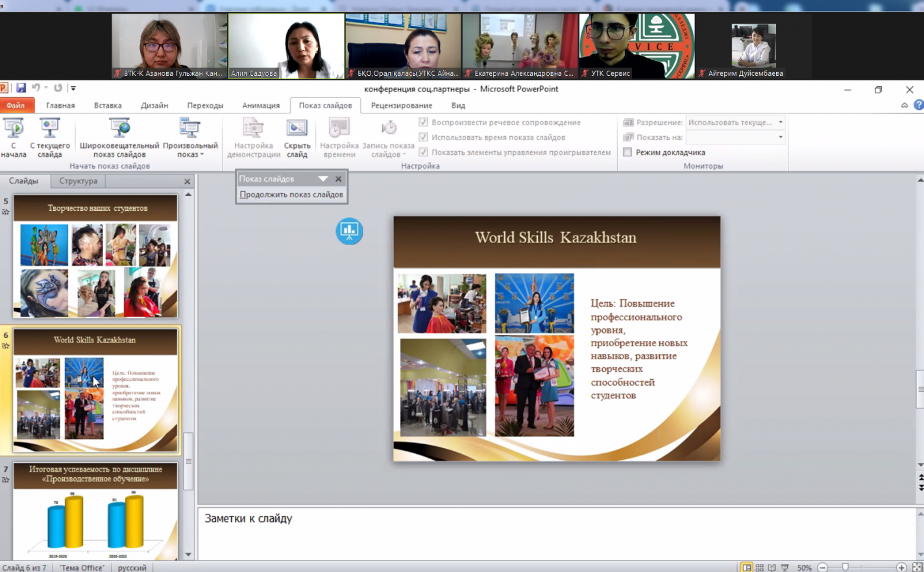Switch to the Переходы tab
This screenshot has width=924, height=572.
click(205, 105)
